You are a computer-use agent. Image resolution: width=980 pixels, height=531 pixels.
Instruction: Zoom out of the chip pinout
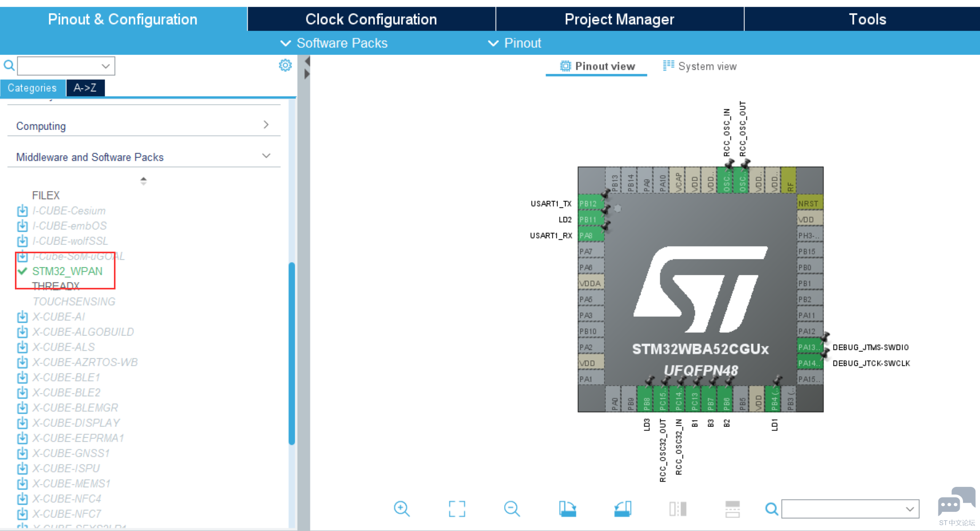tap(512, 509)
